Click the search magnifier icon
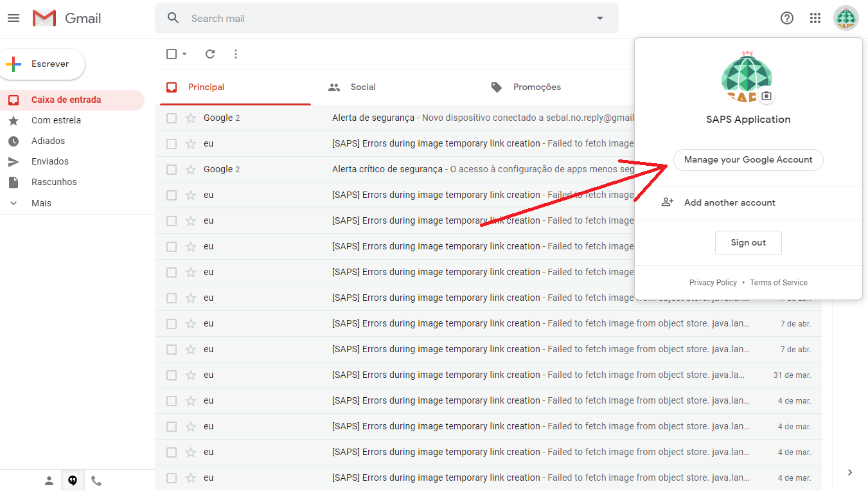 [173, 18]
